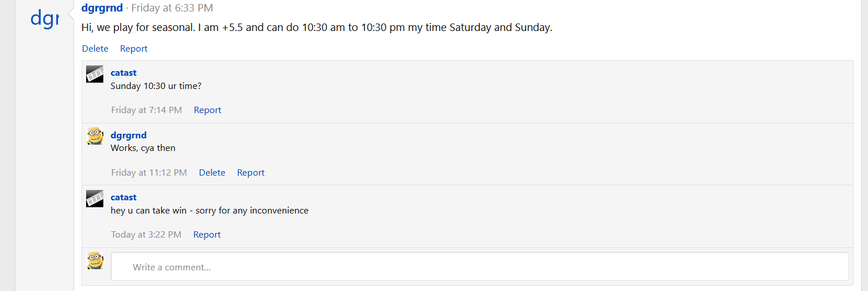Click the large "dgr" avatar at far left
Viewport: 868px width, 291px height.
pos(45,19)
